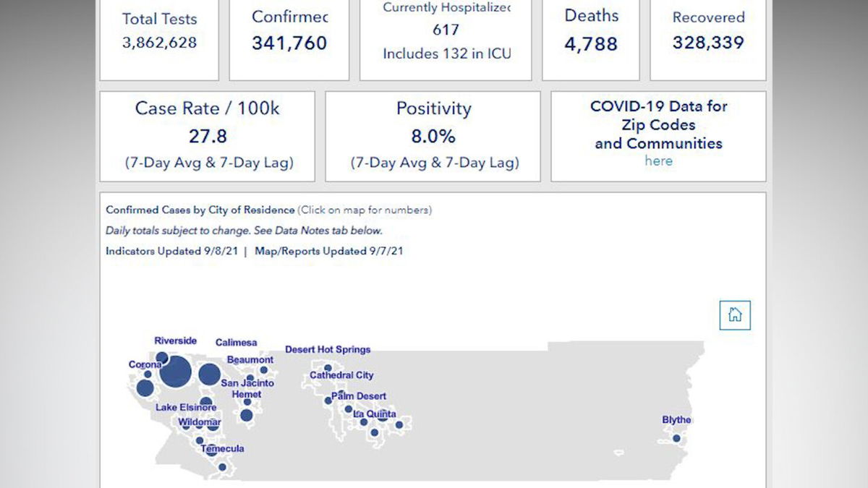The height and width of the screenshot is (488, 868).
Task: Select the Cathedral City map label
Action: tap(341, 376)
